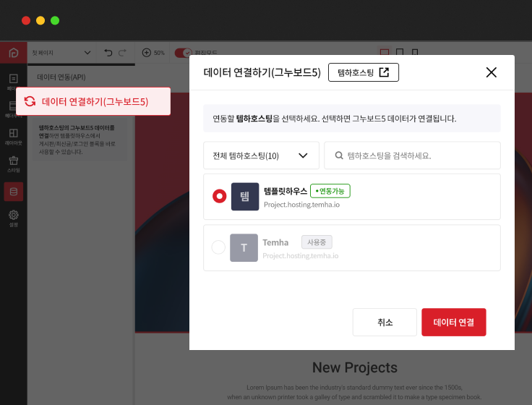Switch to mobile preview device icon

click(415, 52)
